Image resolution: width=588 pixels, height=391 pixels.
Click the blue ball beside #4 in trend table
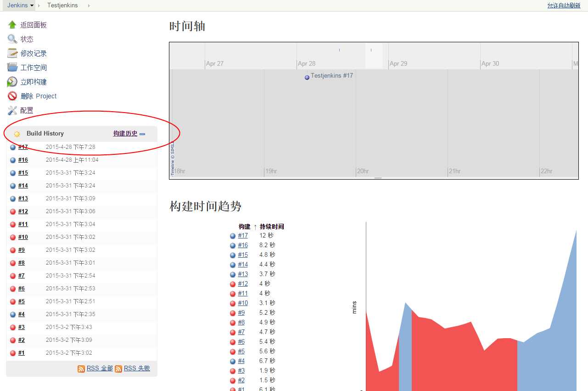click(x=233, y=361)
